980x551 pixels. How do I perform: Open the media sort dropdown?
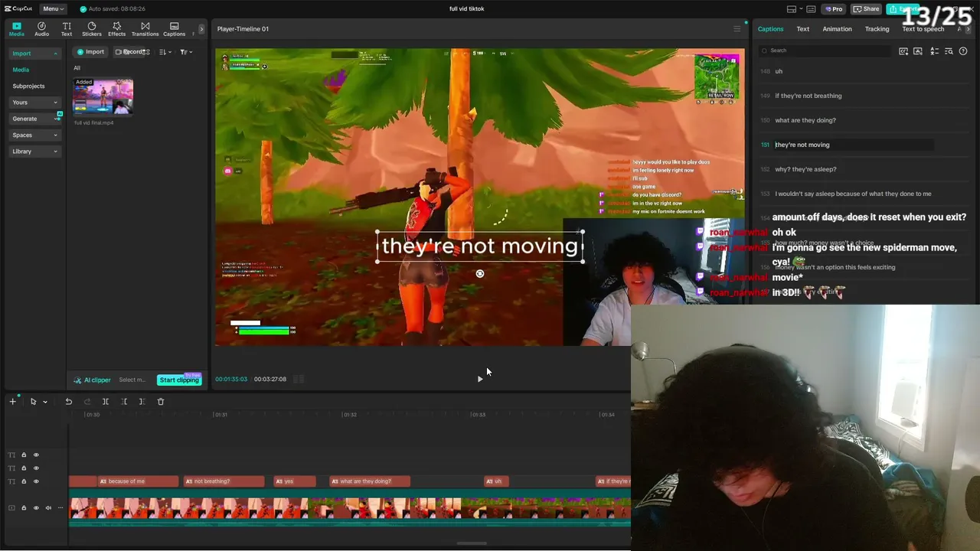[165, 52]
